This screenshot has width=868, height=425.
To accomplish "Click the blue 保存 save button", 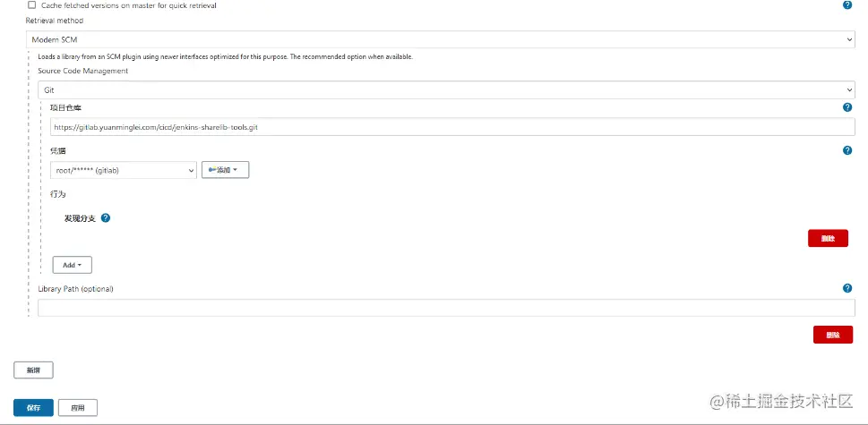I will (x=33, y=407).
